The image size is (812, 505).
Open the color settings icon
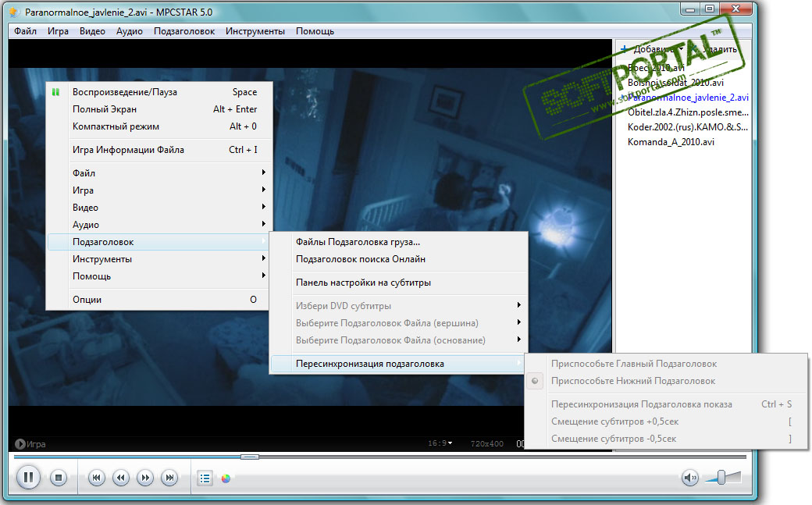(x=226, y=478)
